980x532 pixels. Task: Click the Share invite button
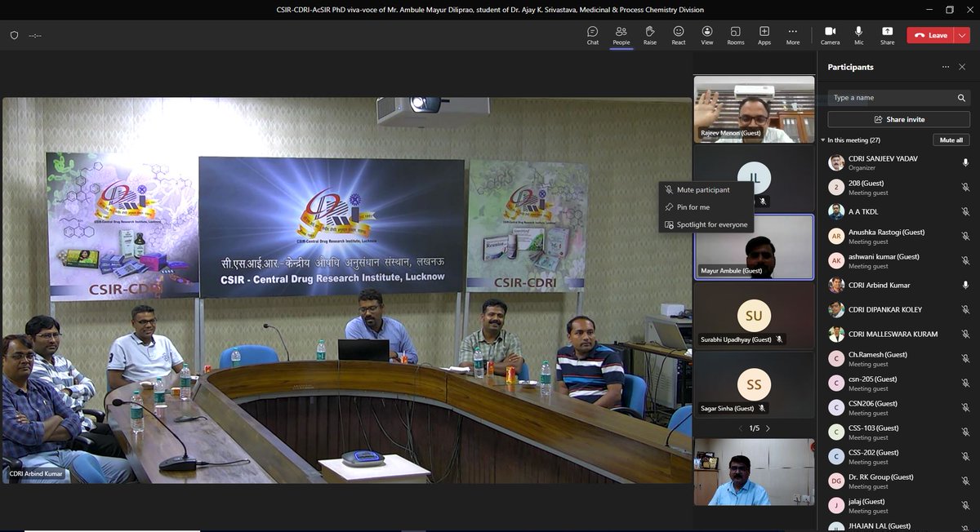click(x=899, y=119)
